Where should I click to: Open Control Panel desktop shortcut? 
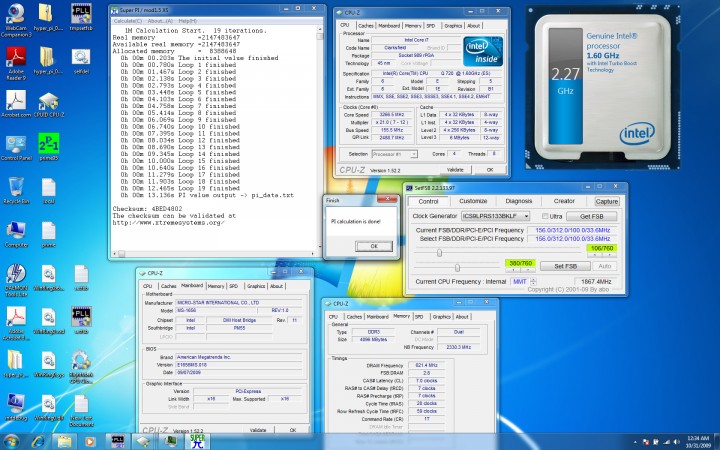(x=16, y=144)
